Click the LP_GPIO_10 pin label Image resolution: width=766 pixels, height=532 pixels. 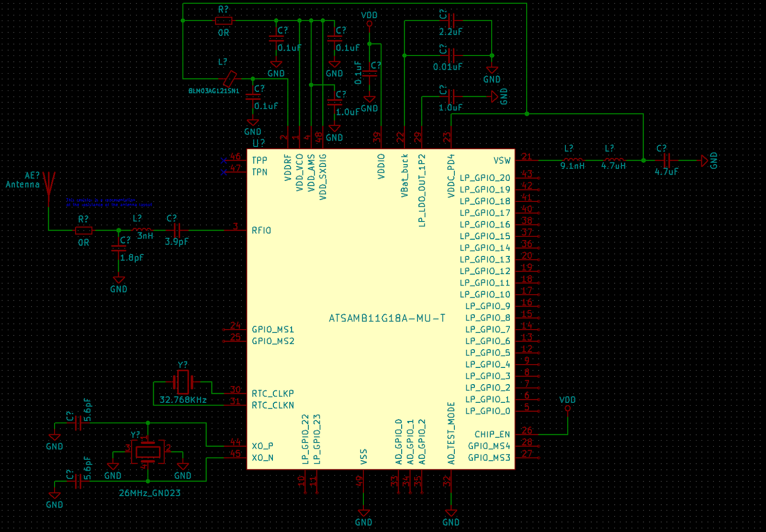(485, 295)
